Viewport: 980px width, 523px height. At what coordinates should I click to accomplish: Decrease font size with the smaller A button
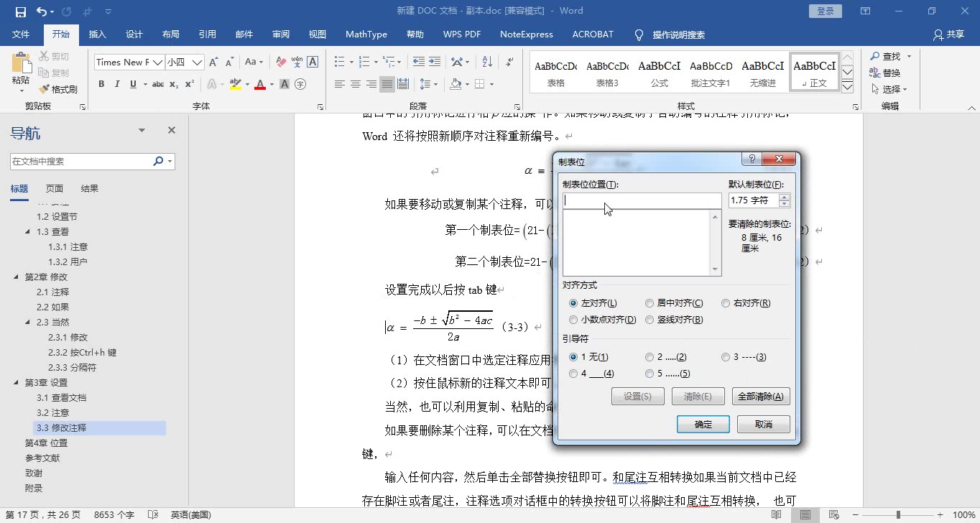pyautogui.click(x=230, y=63)
